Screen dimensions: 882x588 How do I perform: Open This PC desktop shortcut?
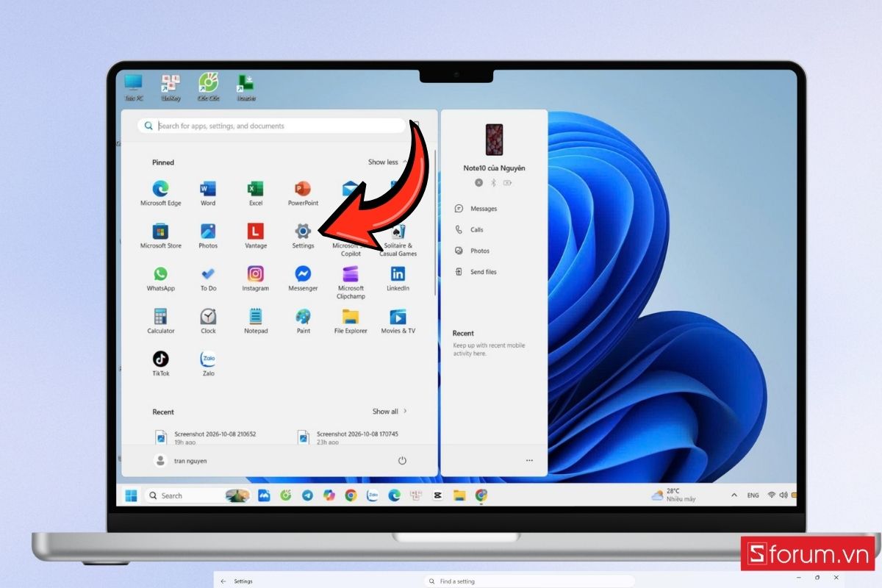click(133, 87)
